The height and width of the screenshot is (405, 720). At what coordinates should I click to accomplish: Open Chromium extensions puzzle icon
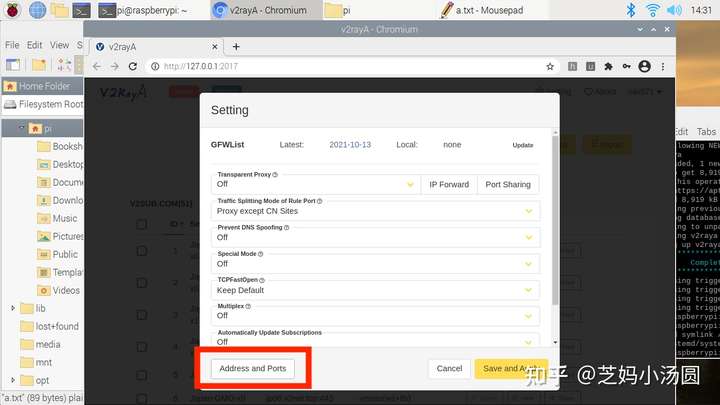click(608, 67)
